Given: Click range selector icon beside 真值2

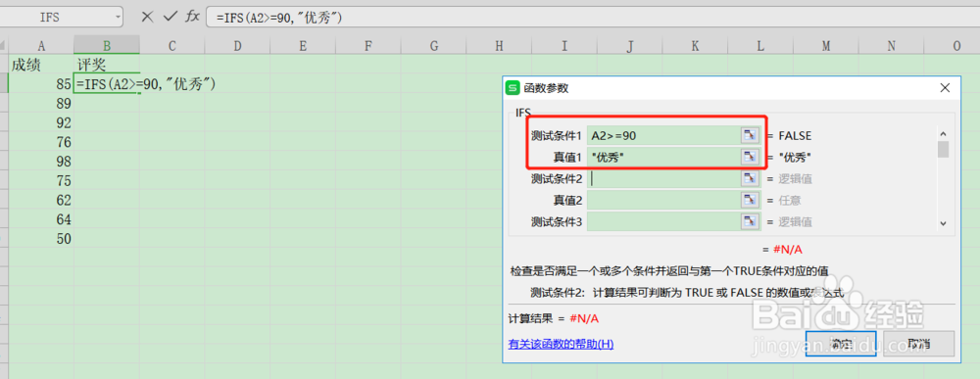Looking at the screenshot, I should point(750,200).
